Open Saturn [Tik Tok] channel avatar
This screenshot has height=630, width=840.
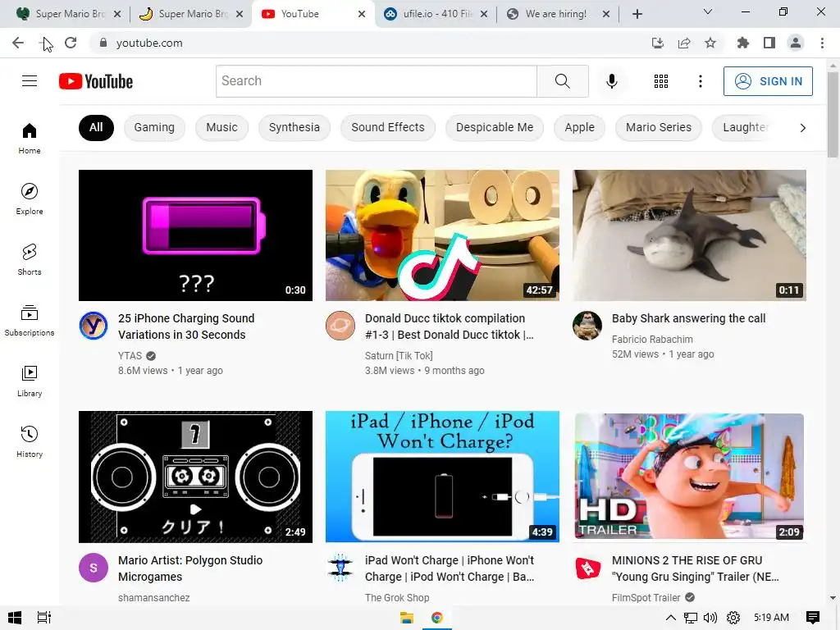340,325
